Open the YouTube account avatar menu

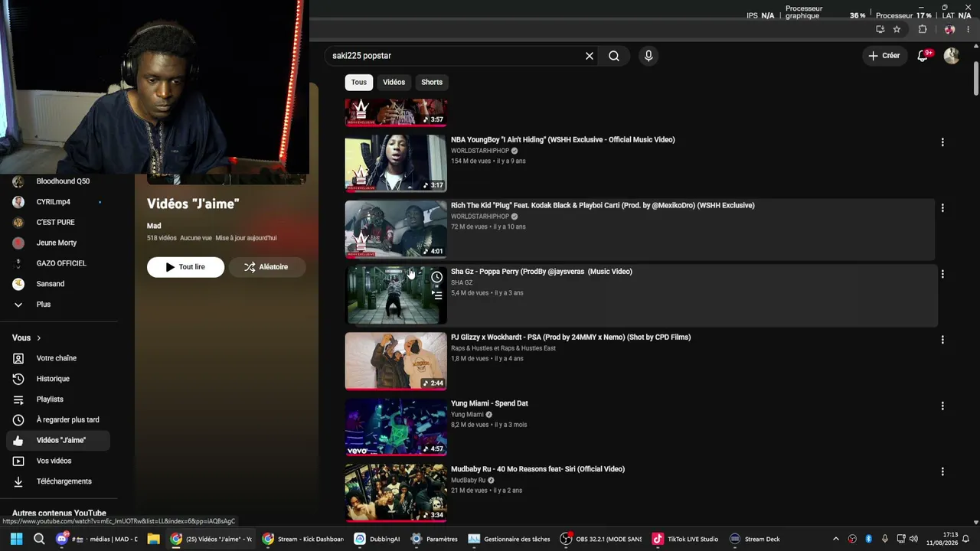coord(952,56)
